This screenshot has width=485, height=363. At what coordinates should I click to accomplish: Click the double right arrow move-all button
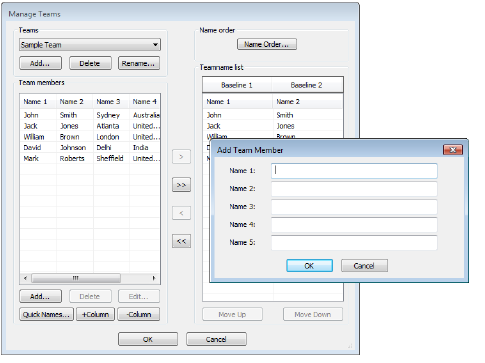pyautogui.click(x=181, y=185)
